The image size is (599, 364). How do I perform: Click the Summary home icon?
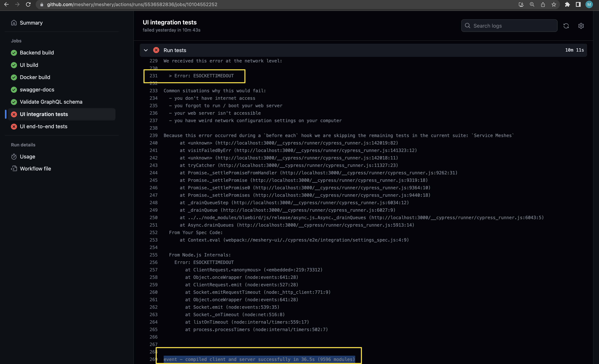tap(14, 23)
